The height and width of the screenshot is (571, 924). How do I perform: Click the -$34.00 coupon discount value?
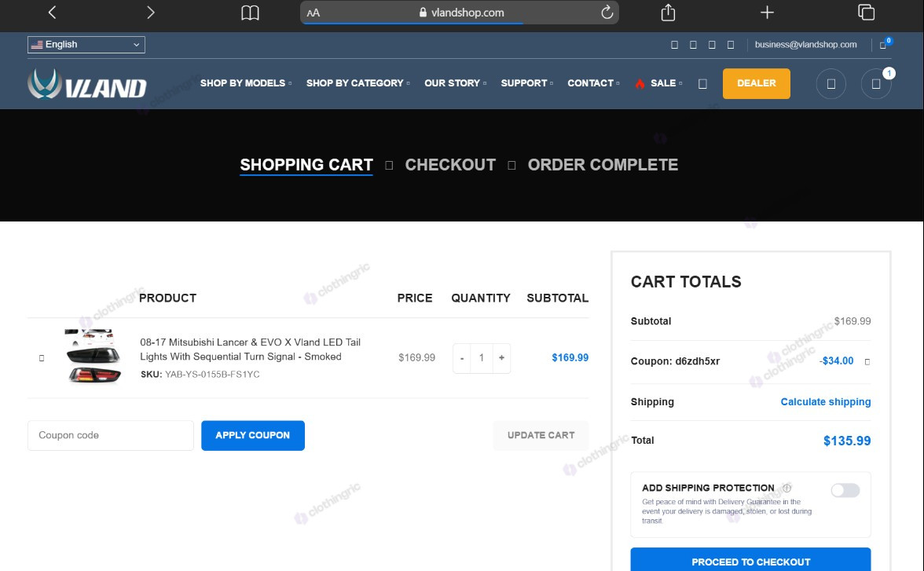[x=836, y=361]
